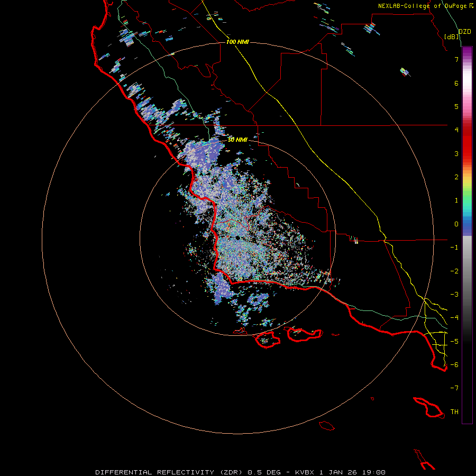
Task: Click the black radar site dot
Action: [237, 238]
